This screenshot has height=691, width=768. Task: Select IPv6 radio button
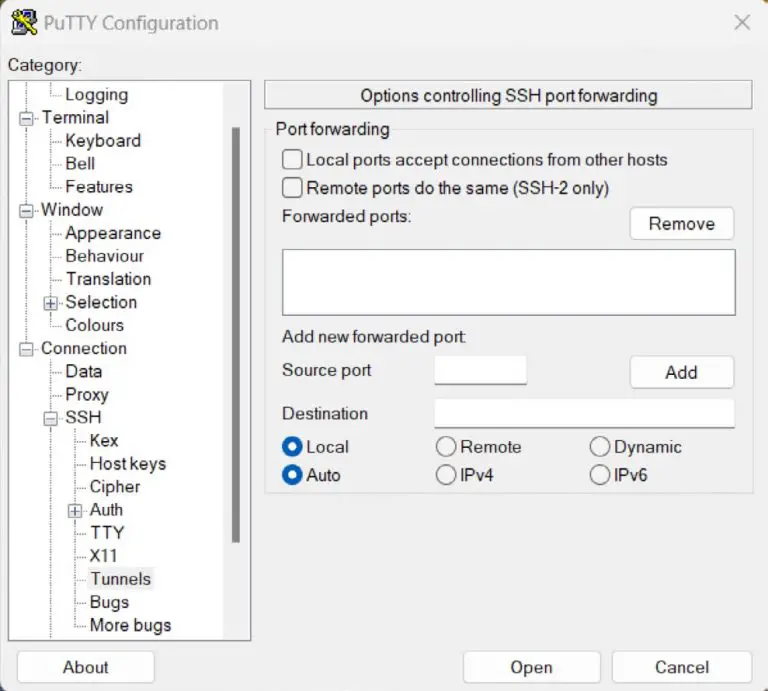(x=600, y=475)
